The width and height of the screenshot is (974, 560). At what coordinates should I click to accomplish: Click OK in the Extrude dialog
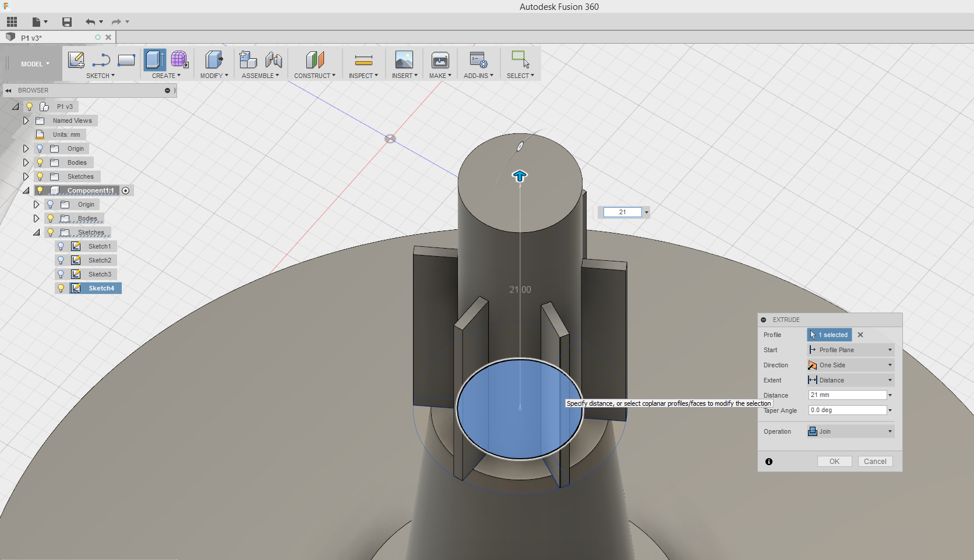tap(834, 462)
